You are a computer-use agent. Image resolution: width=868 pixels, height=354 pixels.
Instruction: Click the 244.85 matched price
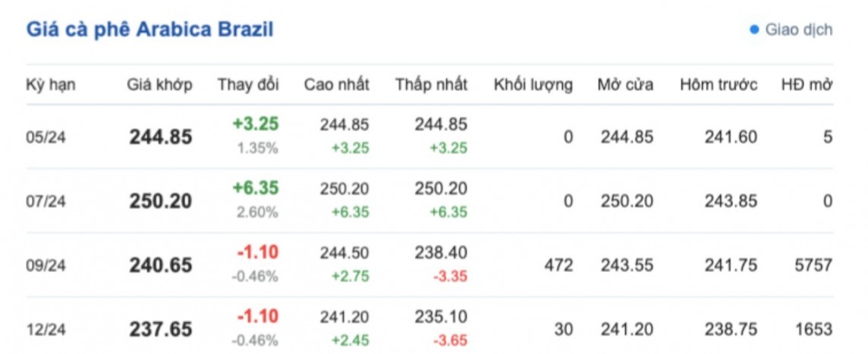point(160,137)
